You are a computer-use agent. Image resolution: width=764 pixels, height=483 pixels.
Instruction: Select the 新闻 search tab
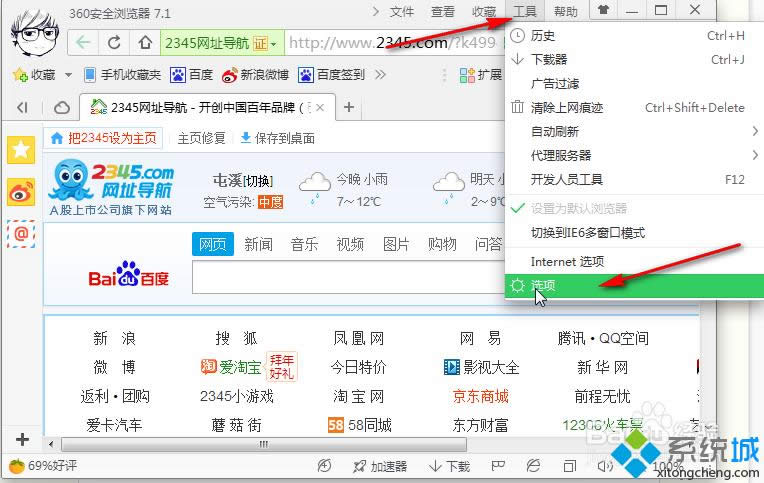click(x=258, y=244)
